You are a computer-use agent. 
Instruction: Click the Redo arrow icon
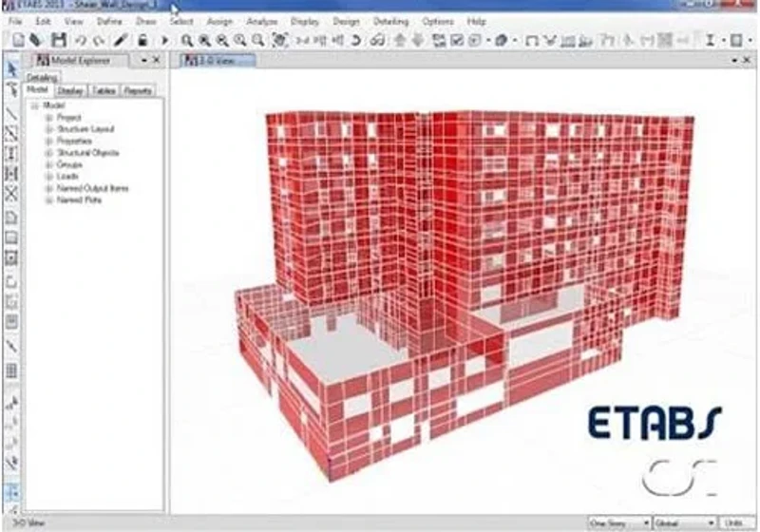click(100, 41)
